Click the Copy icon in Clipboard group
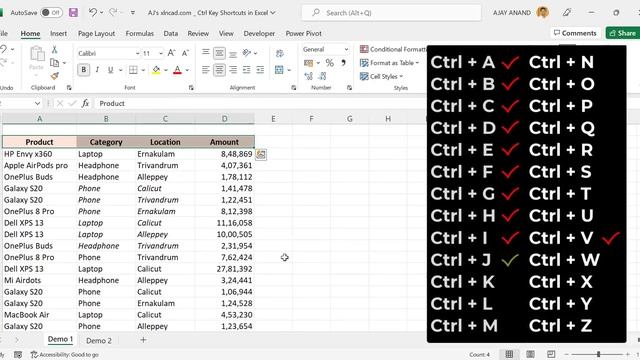Viewport: 640px width, 360px height. click(54, 62)
